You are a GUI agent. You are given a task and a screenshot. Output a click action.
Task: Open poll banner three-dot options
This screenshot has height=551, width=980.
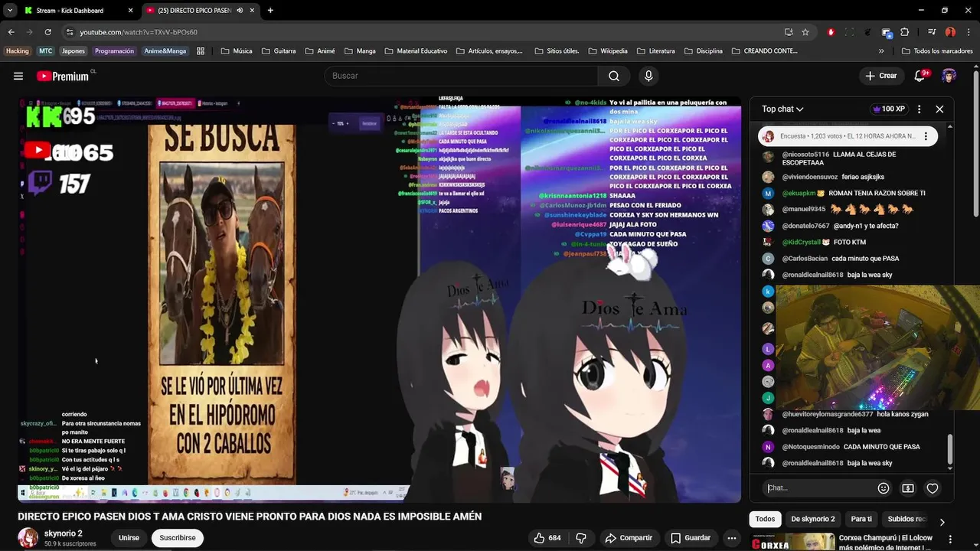[926, 136]
